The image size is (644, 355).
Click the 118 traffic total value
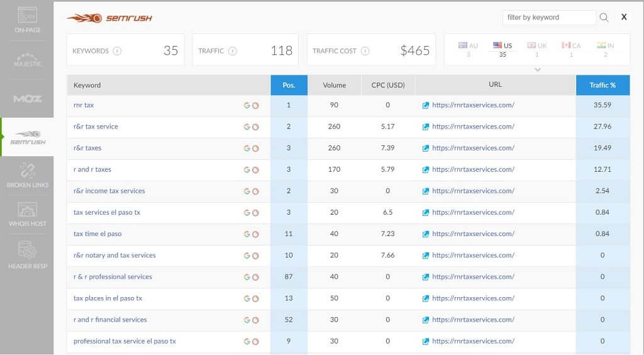pos(281,50)
